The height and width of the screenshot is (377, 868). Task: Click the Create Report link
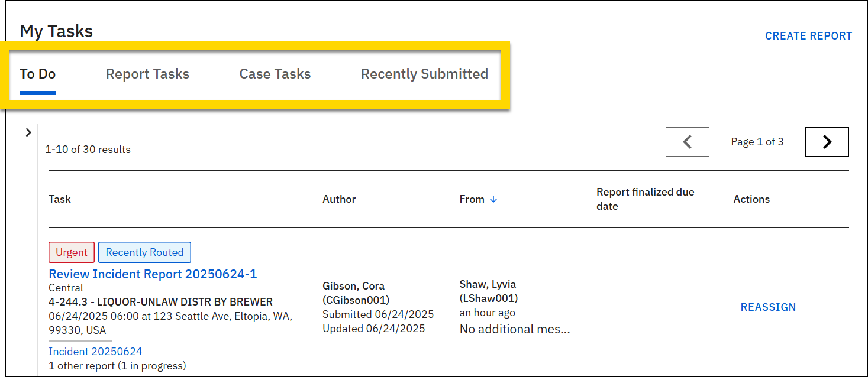[808, 36]
